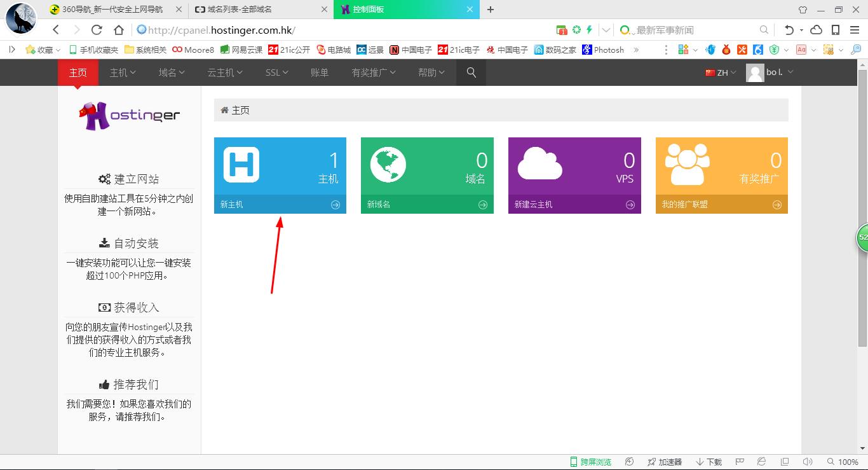Expand the SSL navigation dropdown
Viewport: 868px width, 470px height.
point(276,73)
